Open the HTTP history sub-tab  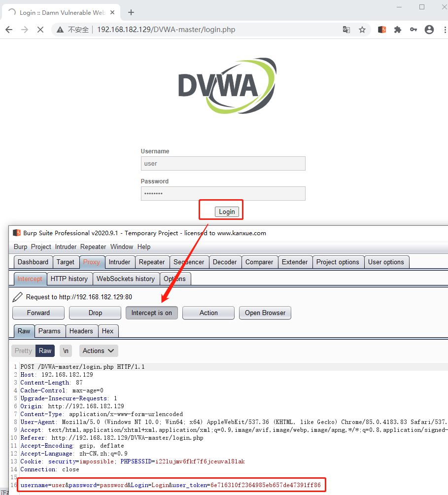(x=69, y=279)
